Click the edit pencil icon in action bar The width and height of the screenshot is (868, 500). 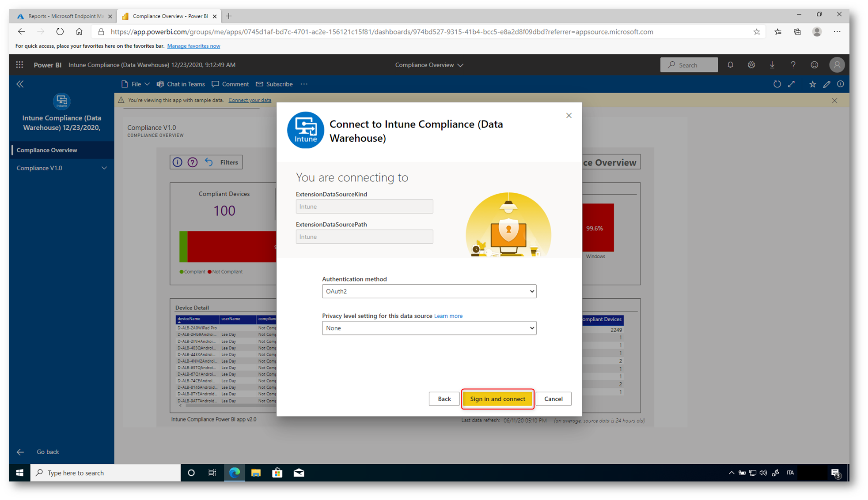[x=826, y=84]
